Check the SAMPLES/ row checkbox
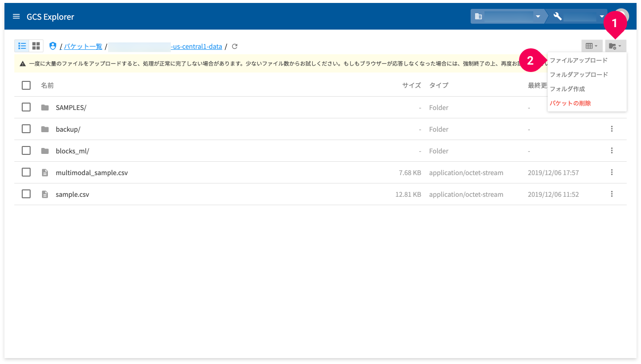This screenshot has width=641, height=364. [26, 107]
